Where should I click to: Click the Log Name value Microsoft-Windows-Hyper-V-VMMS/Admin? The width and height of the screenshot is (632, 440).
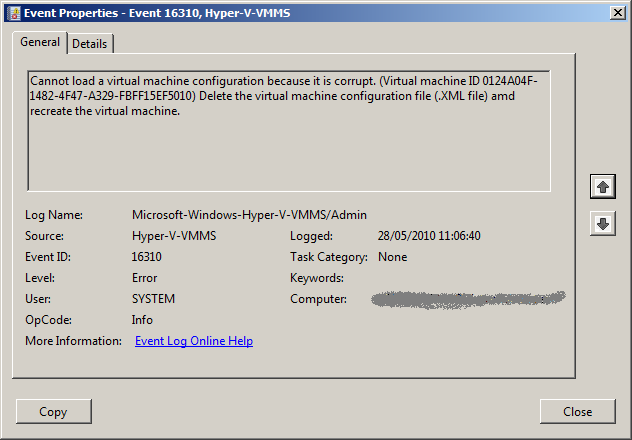coord(249,215)
